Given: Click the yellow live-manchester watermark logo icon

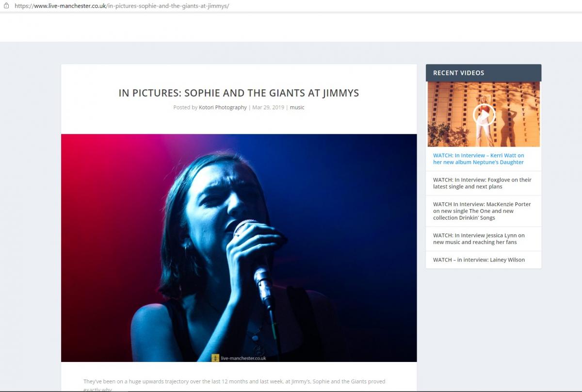Looking at the screenshot, I should [x=215, y=358].
